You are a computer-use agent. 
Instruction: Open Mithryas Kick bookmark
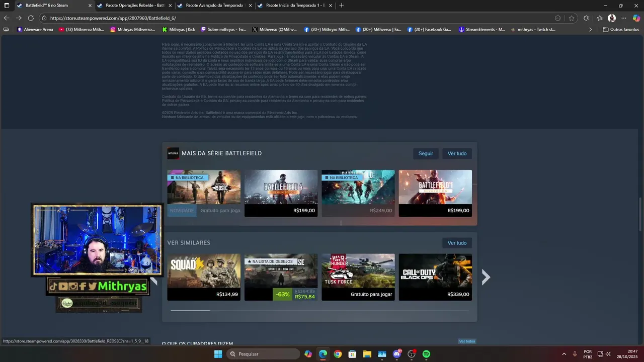coord(179,30)
